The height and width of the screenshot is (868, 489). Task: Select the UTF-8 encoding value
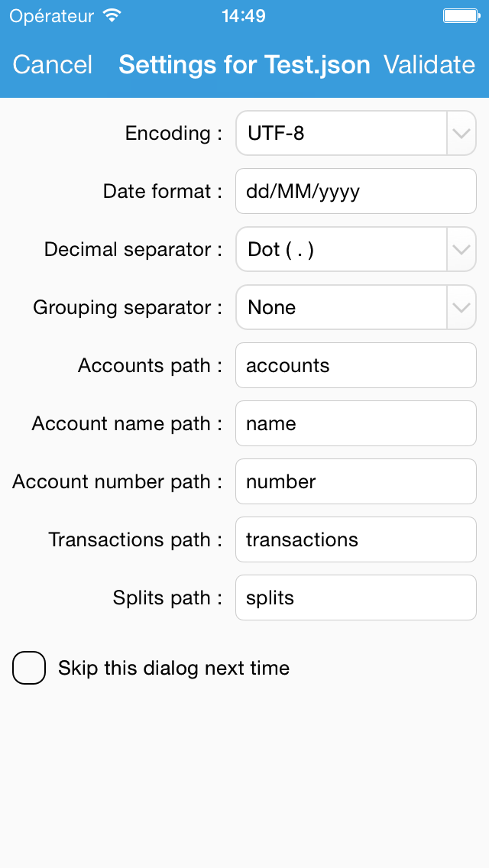[276, 134]
